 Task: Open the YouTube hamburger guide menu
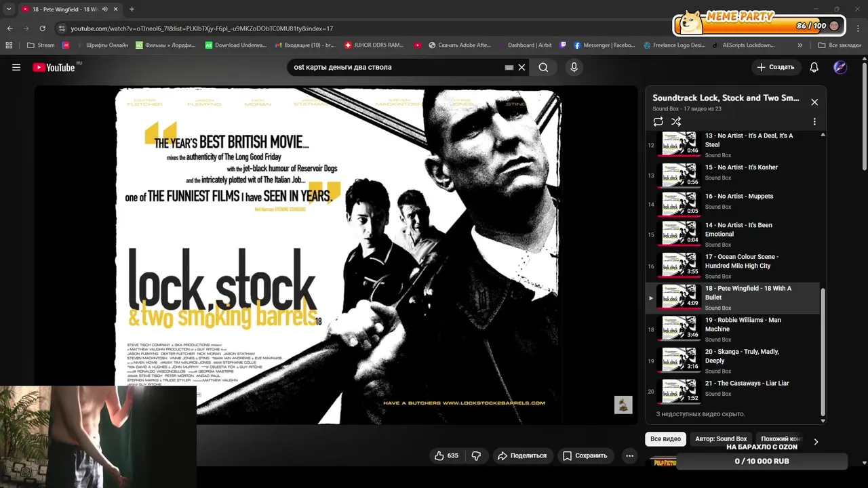(16, 67)
